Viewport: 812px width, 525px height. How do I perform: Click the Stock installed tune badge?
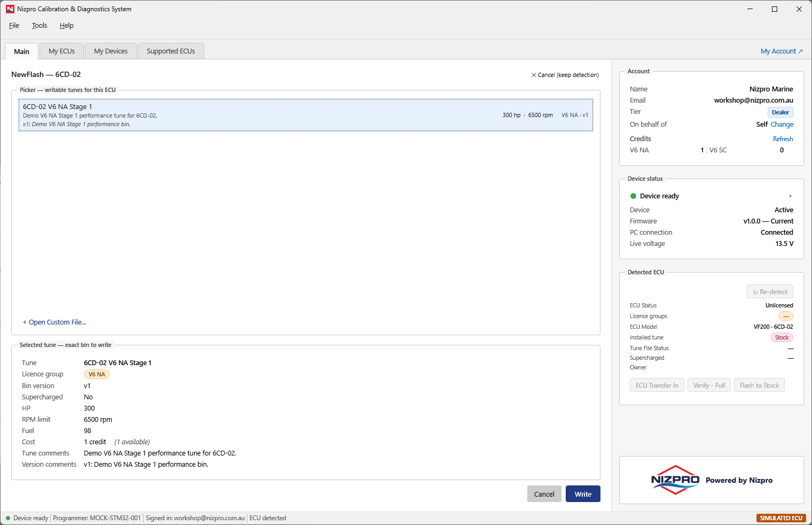pos(782,337)
